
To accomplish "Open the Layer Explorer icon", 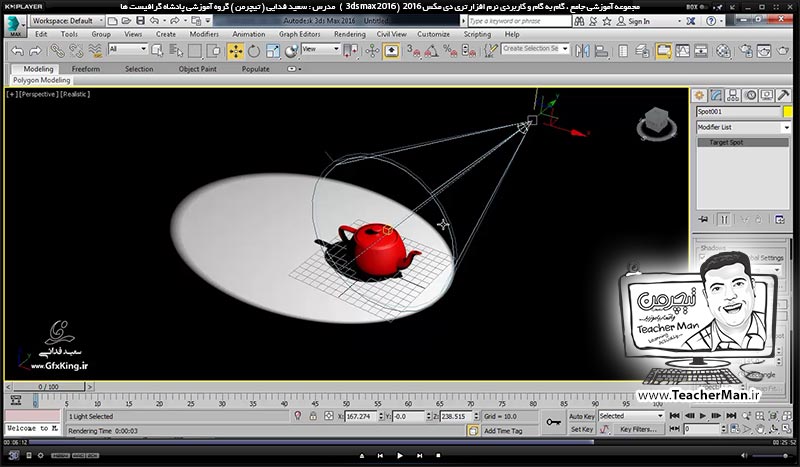I will pos(642,51).
